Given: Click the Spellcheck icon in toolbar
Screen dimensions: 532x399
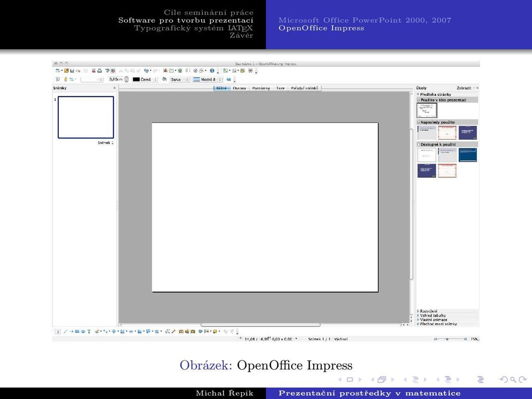Looking at the screenshot, I should click(x=107, y=70).
